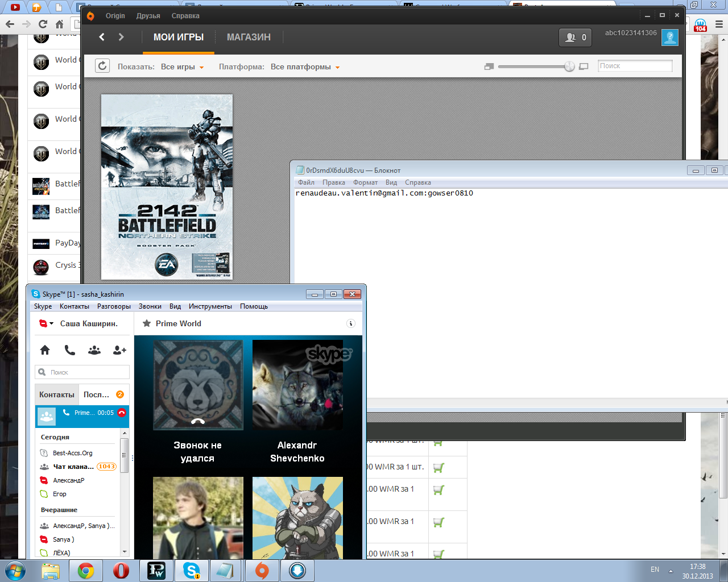Screen dimensions: 728x582
Task: Click the Skype contact list scroll-down arrow
Action: click(x=125, y=552)
